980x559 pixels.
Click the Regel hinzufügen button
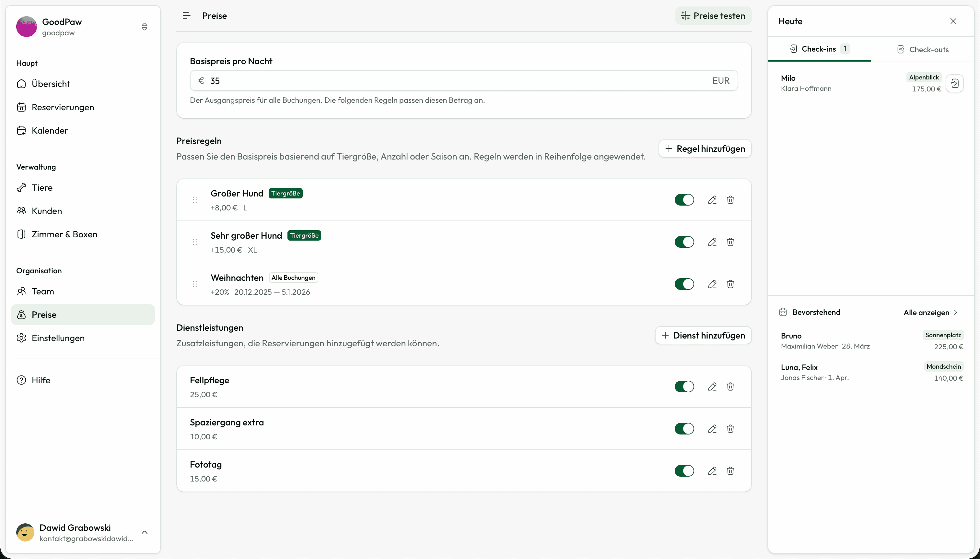click(x=705, y=149)
